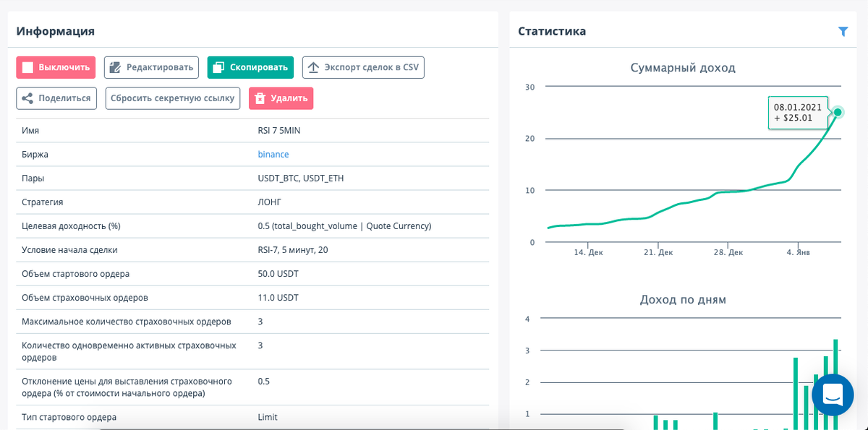Delete the bot with Удалить
This screenshot has width=868, height=430.
281,98
